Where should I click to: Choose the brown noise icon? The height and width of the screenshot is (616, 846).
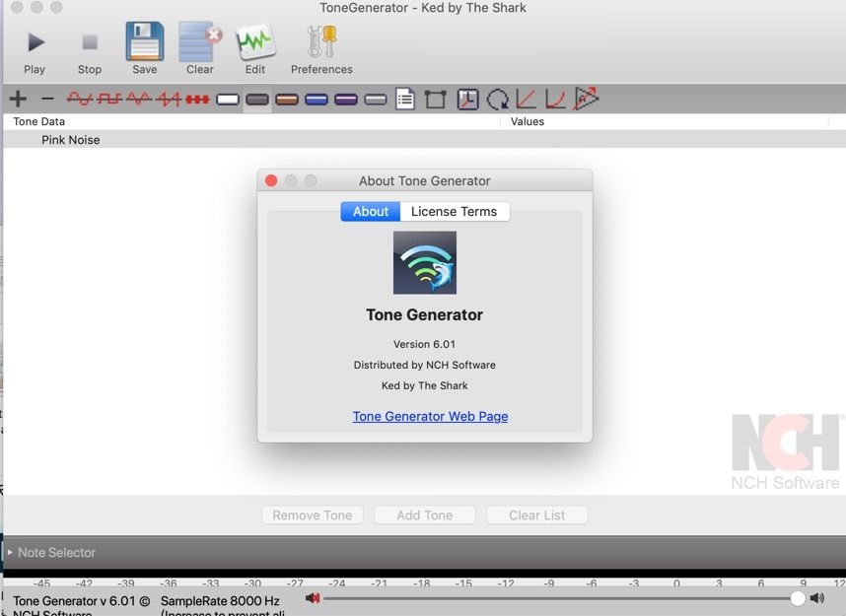287,100
